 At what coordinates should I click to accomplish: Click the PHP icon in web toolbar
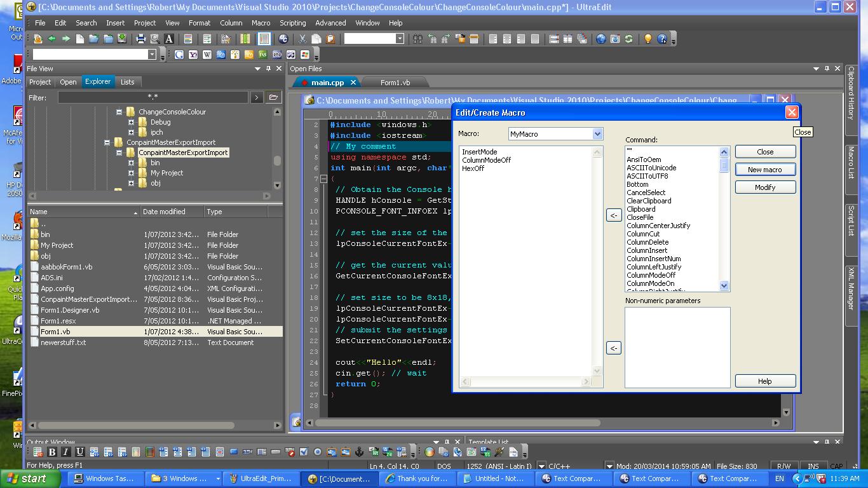(277, 55)
